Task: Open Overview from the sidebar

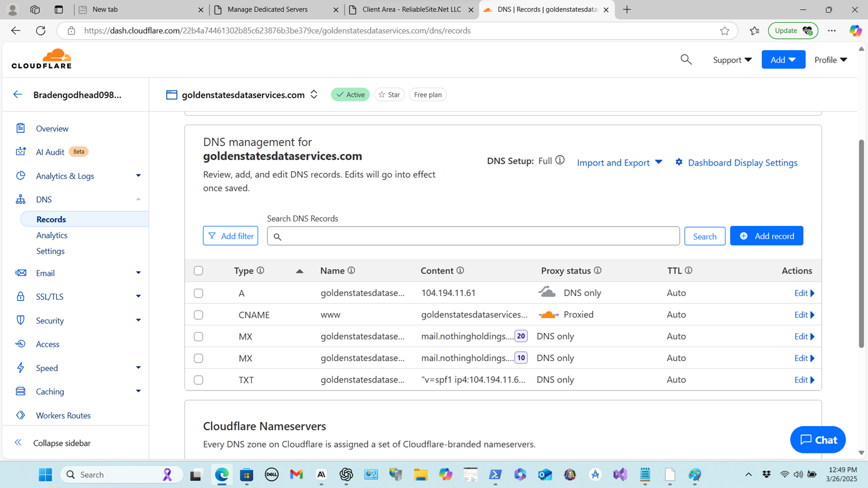Action: [x=52, y=129]
